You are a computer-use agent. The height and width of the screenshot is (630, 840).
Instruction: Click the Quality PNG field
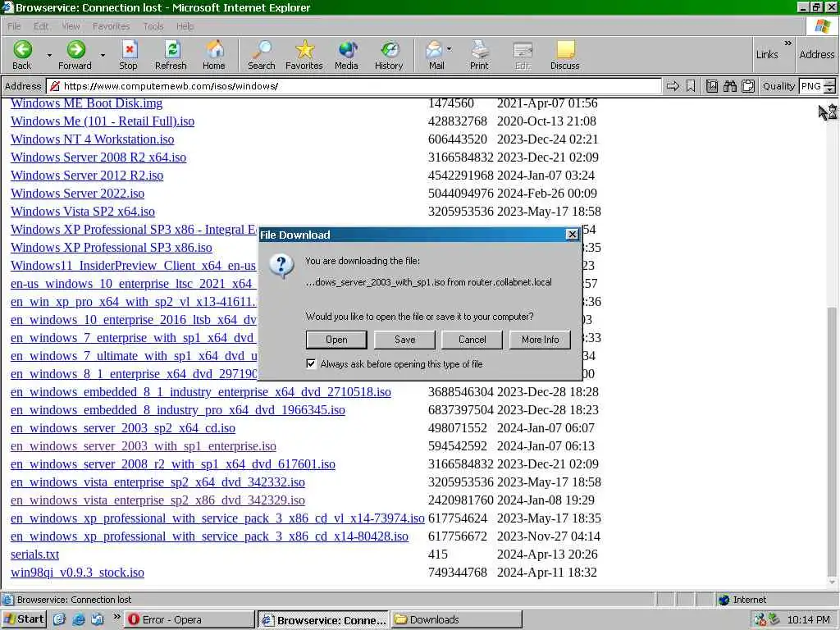coord(811,85)
